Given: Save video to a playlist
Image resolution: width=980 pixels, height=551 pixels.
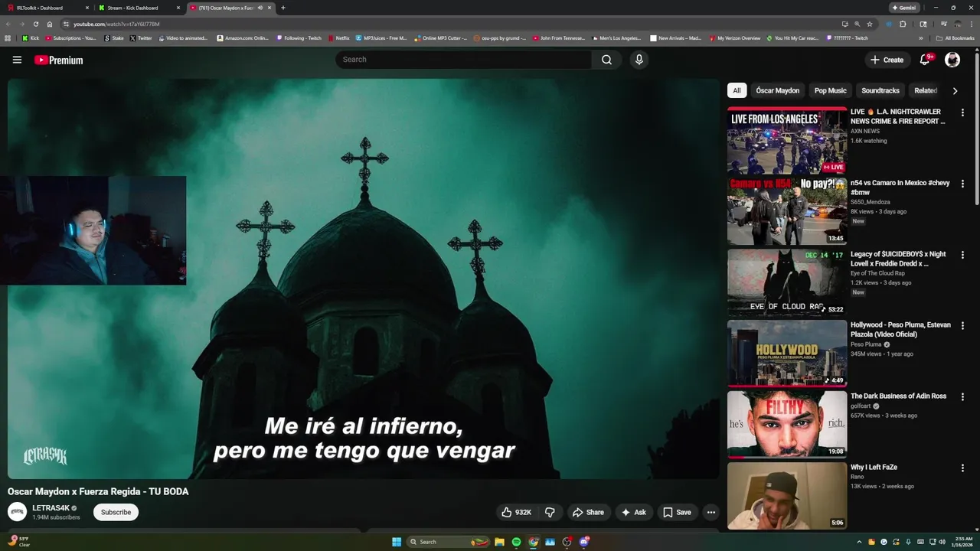Looking at the screenshot, I should pyautogui.click(x=677, y=512).
